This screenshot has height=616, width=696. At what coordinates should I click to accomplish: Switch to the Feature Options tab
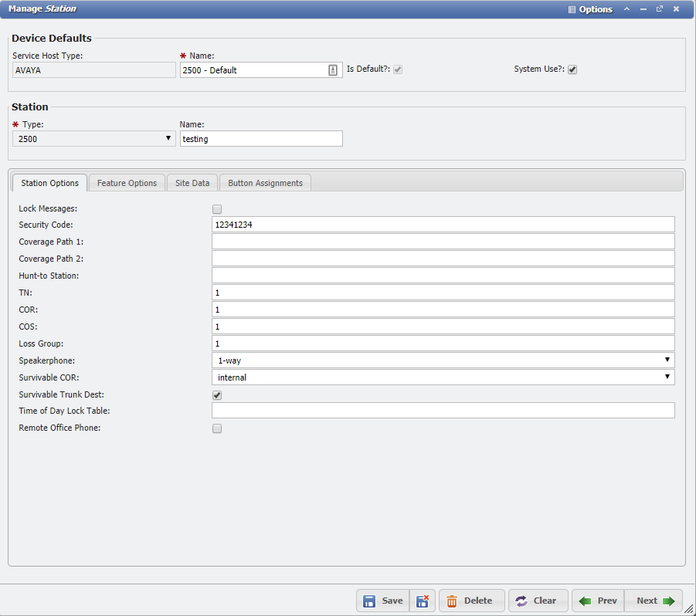(x=126, y=183)
